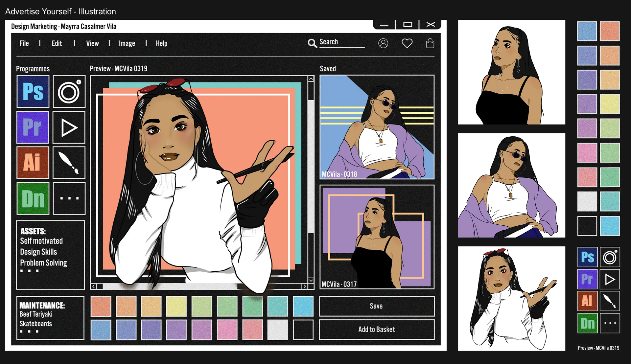Screen dimensions: 631x364
Task: Select the Illustrator Ai programme icon
Action: pyautogui.click(x=33, y=163)
